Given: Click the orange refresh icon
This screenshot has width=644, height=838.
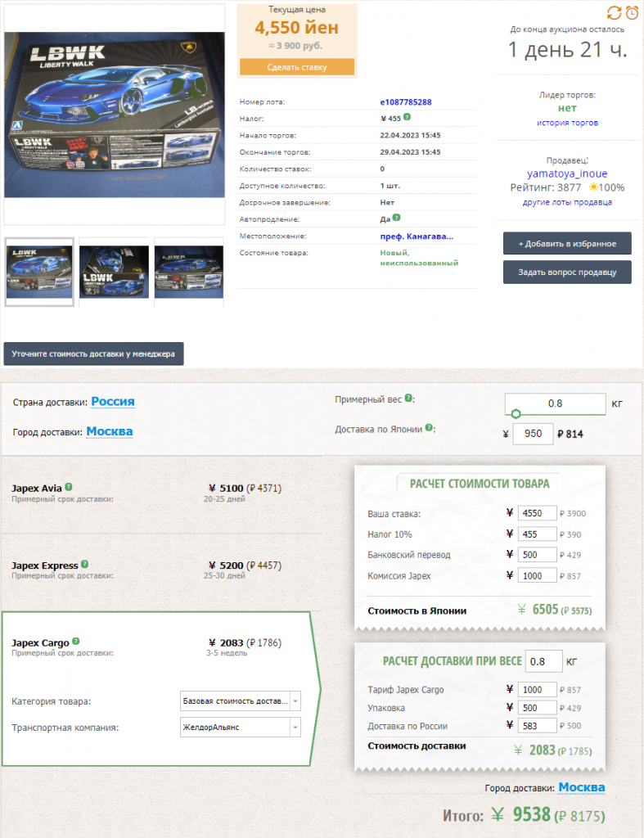Looking at the screenshot, I should coord(614,12).
